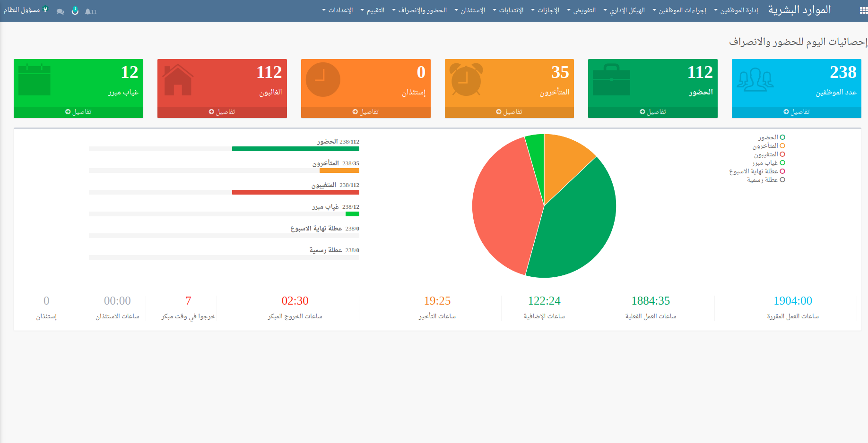
Task: Click the briefcase icon on attendance card
Action: point(611,80)
